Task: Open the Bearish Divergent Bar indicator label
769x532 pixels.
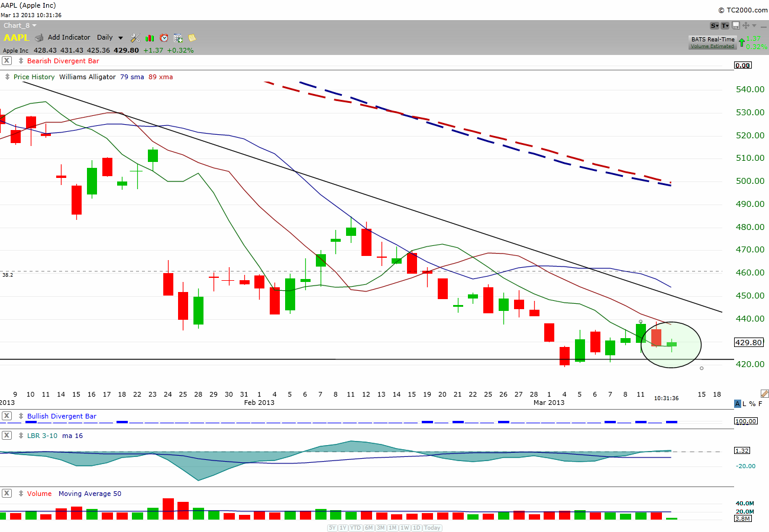Action: (63, 61)
